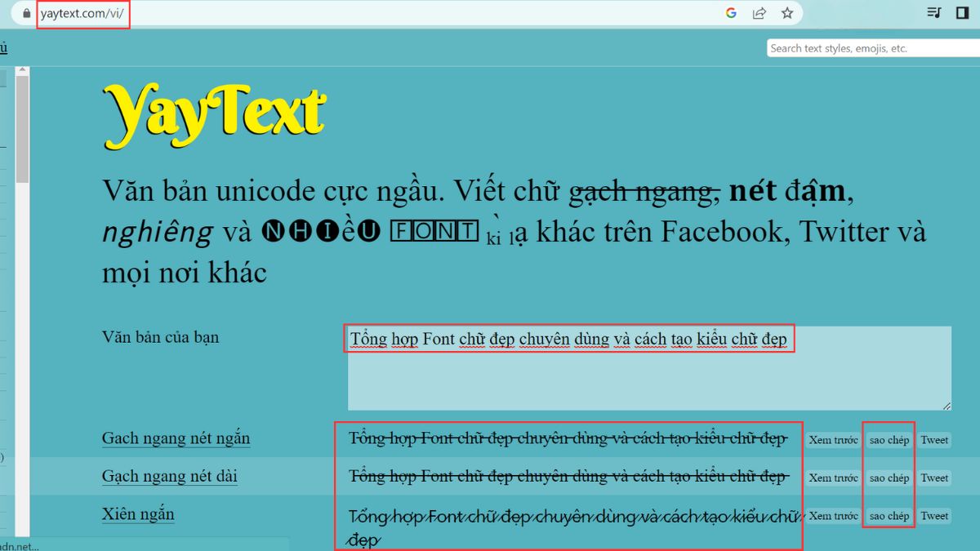
Task: Tweet the Xiên ngắn styled text
Action: tap(933, 515)
